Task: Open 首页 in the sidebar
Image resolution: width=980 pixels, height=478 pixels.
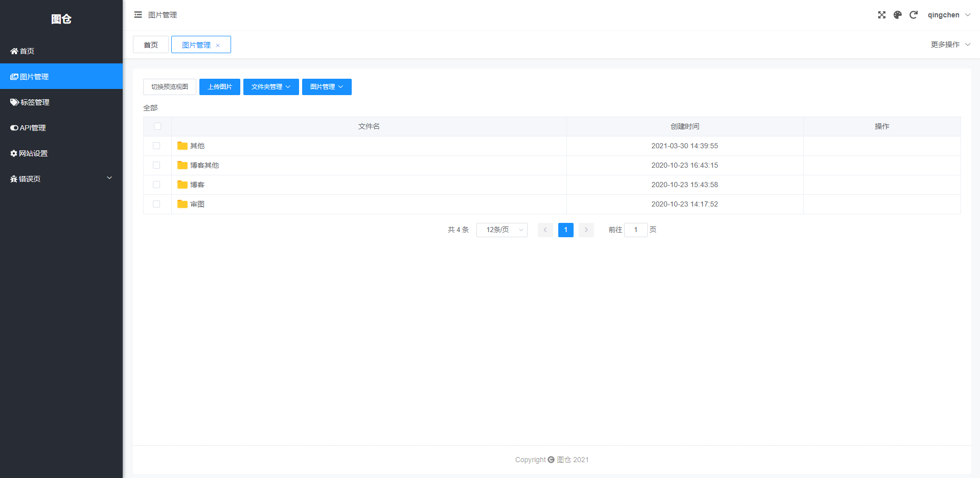Action: 61,51
